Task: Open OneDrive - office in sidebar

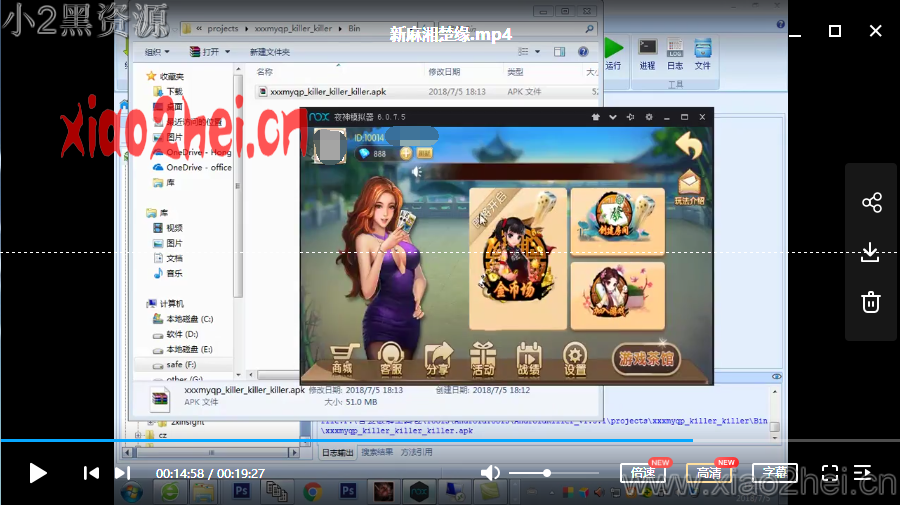Action: [192, 168]
